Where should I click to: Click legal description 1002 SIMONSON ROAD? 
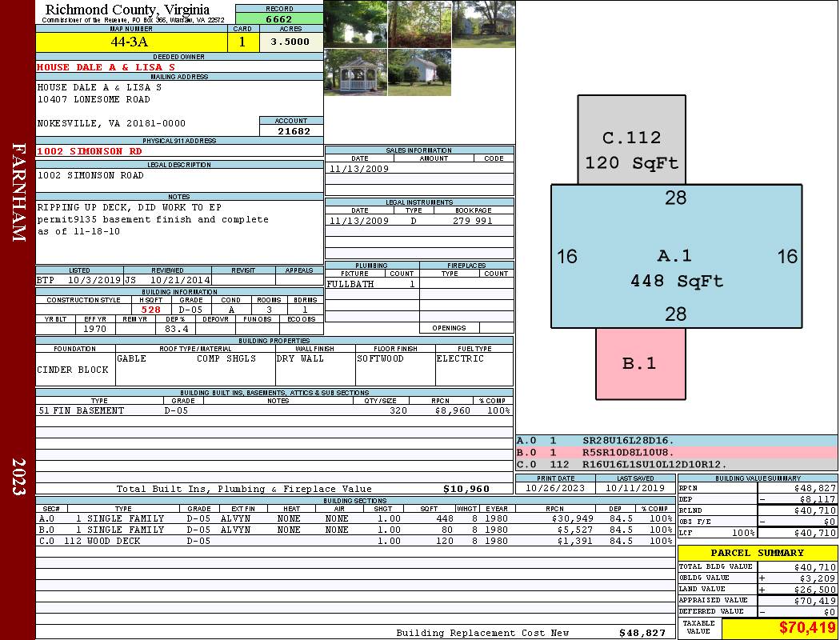pos(90,175)
